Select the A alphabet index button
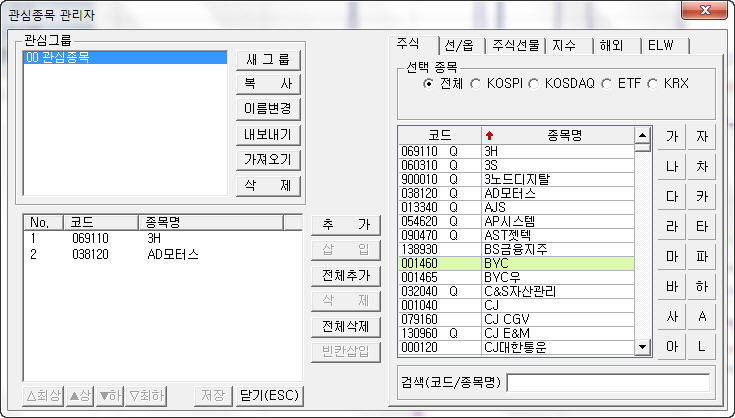This screenshot has width=735, height=418. 702,317
